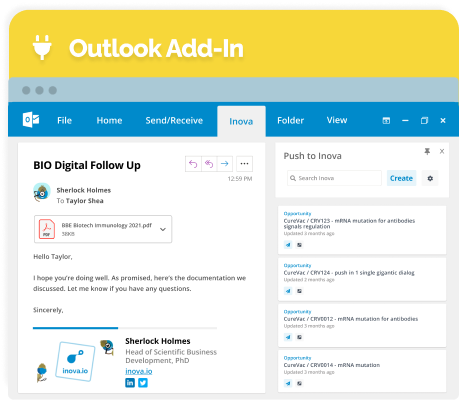This screenshot has width=460, height=400.
Task: Expand the PDF attachment dropdown arrow
Action: pos(163,229)
